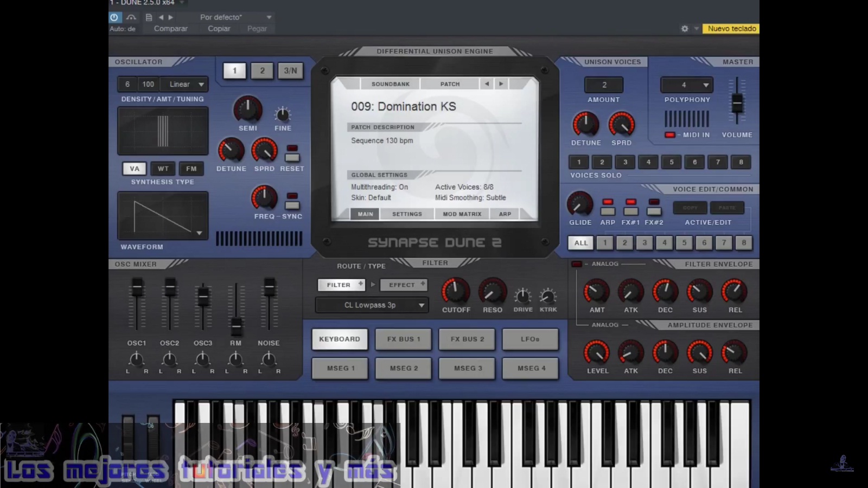Open the polyphony dropdown
The image size is (868, 488).
[687, 85]
